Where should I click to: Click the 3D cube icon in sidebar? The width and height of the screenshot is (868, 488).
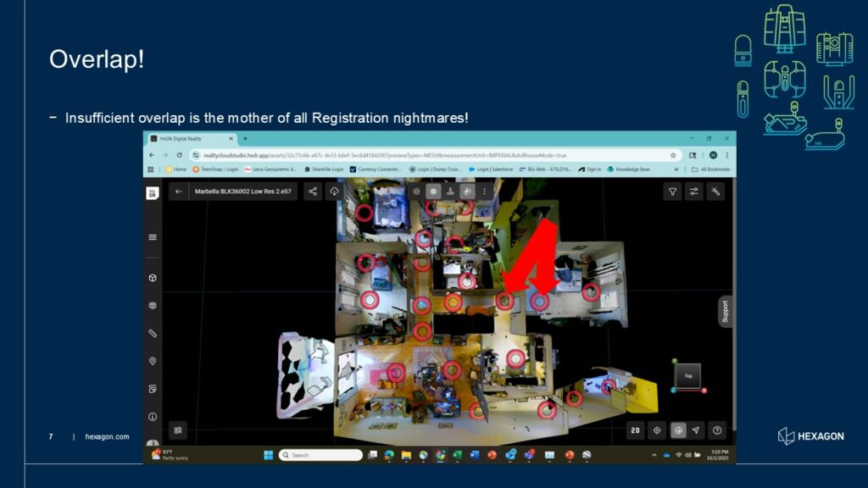click(x=153, y=278)
